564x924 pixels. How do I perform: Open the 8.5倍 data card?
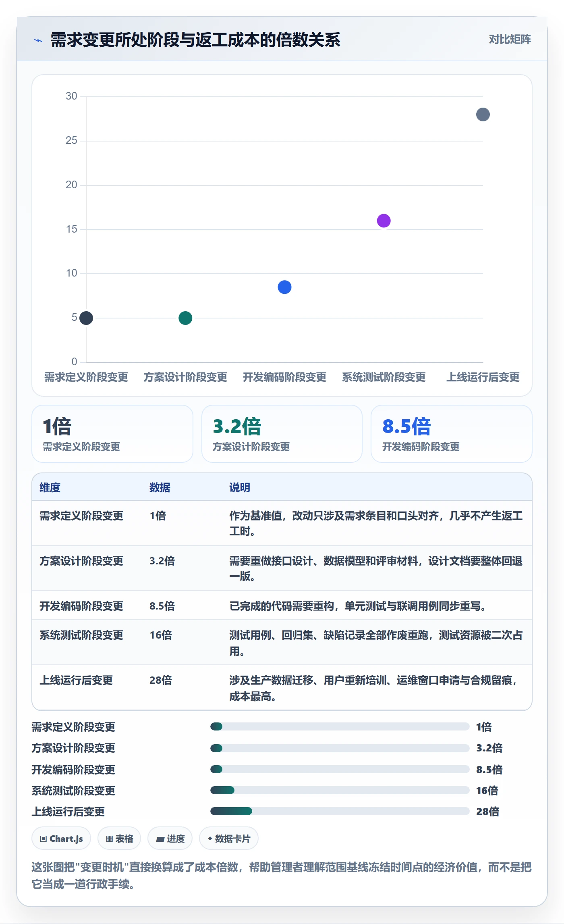click(x=452, y=434)
